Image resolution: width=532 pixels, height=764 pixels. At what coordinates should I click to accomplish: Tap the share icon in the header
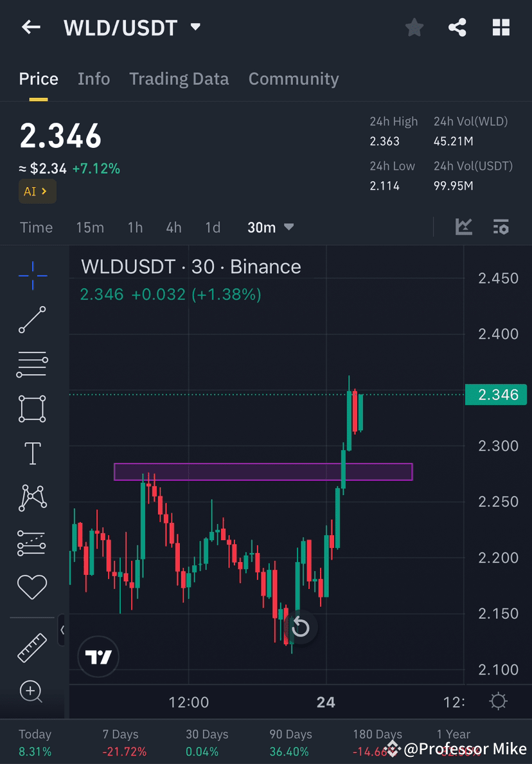pos(457,27)
